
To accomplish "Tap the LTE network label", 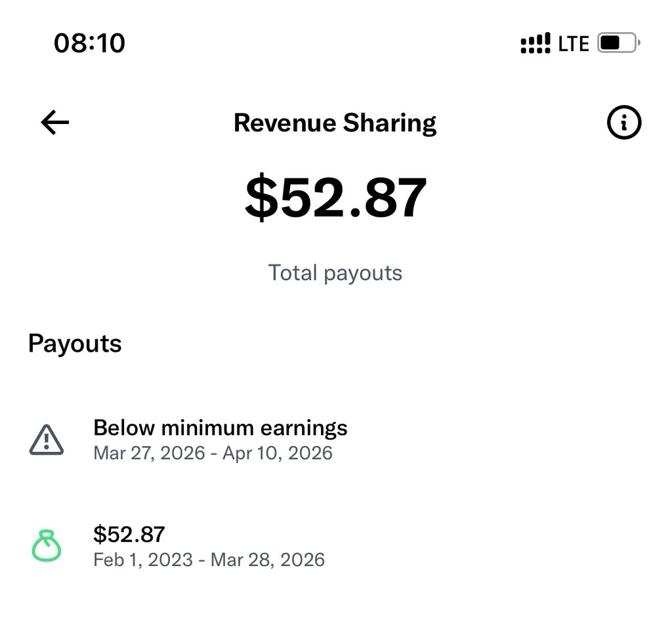I will (574, 44).
